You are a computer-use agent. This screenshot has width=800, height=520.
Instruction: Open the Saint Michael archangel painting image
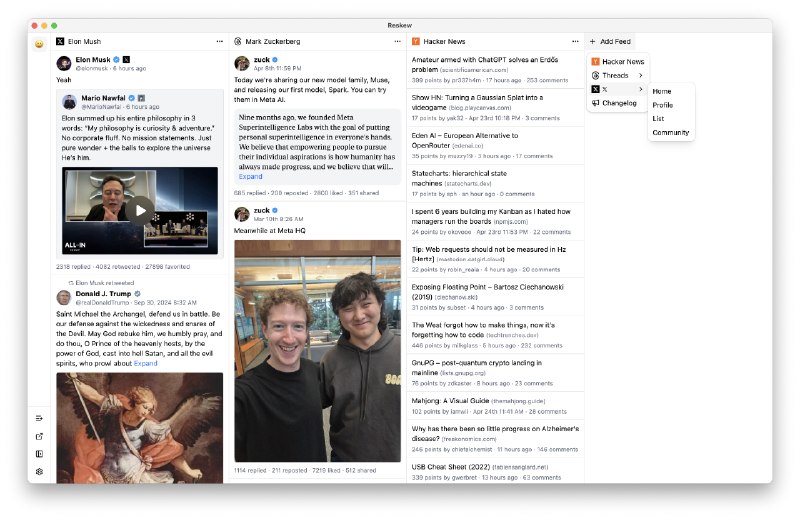(x=139, y=428)
